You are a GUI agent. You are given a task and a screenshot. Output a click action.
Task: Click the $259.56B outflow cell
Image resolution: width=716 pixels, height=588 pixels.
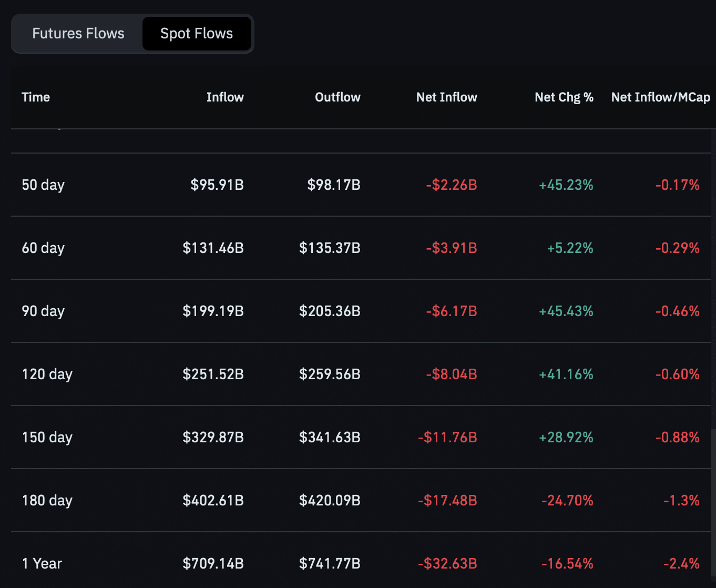tap(330, 374)
